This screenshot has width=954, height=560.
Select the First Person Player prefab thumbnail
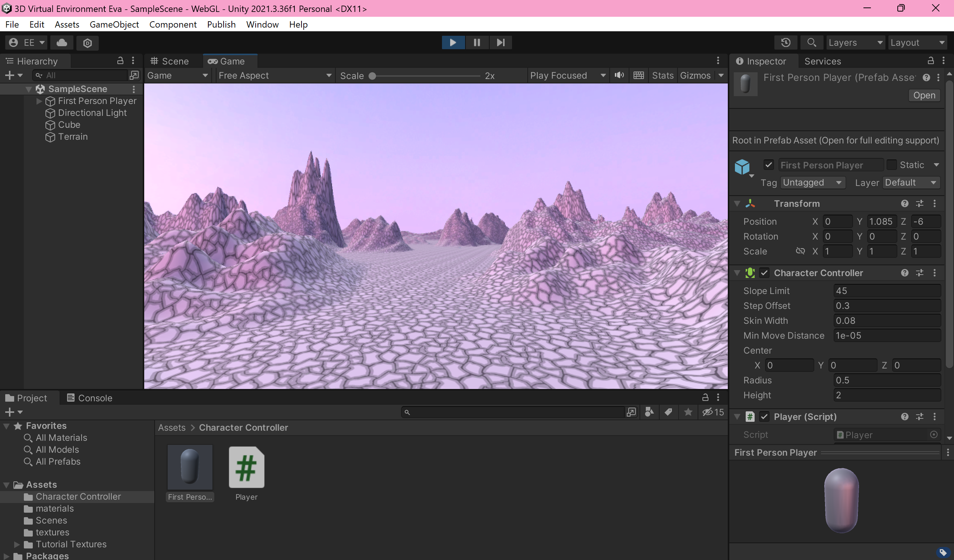190,467
